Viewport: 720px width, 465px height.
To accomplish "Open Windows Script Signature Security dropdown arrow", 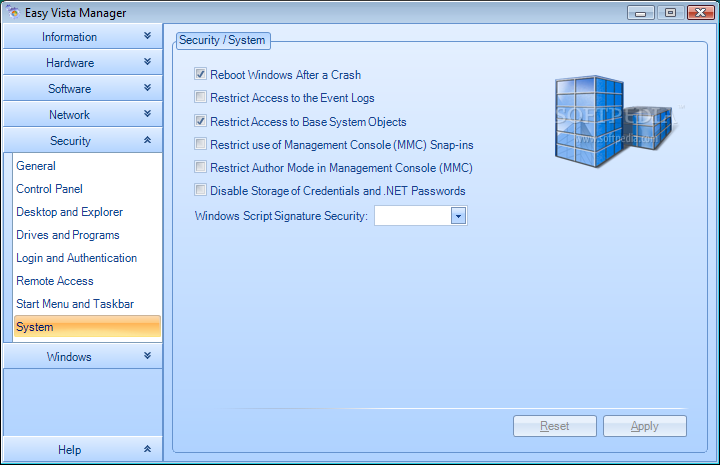I will tap(458, 216).
